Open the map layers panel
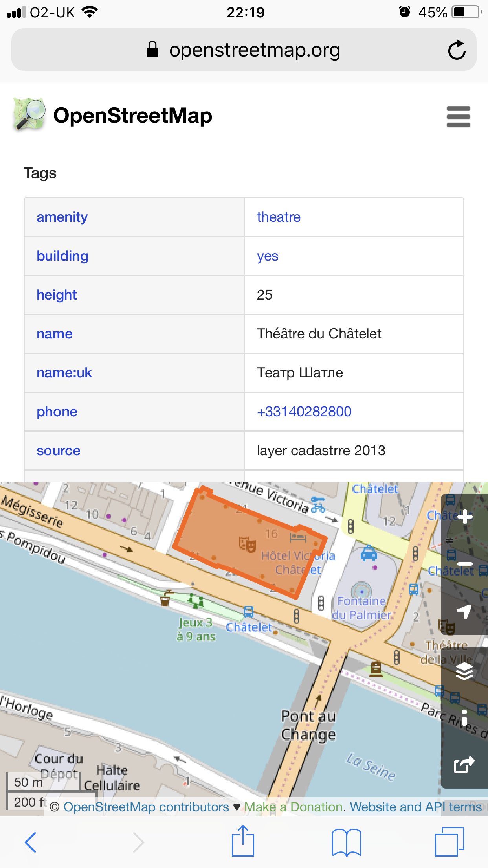The width and height of the screenshot is (488, 868). 465,671
